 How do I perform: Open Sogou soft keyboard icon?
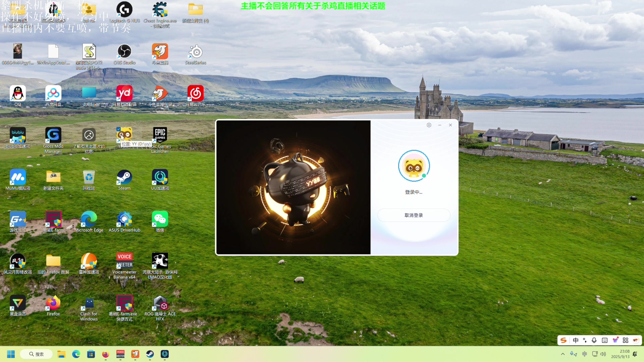pos(604,340)
